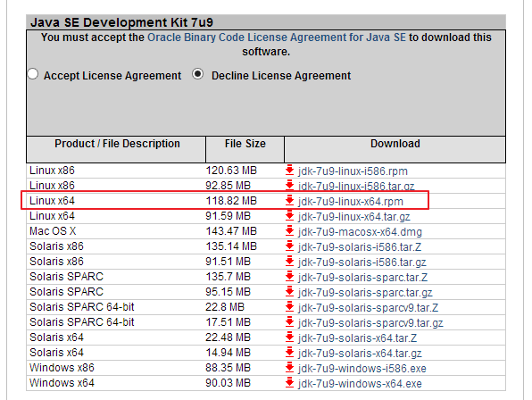Click the 14.94 MB file size
The image size is (532, 400).
coord(228,353)
